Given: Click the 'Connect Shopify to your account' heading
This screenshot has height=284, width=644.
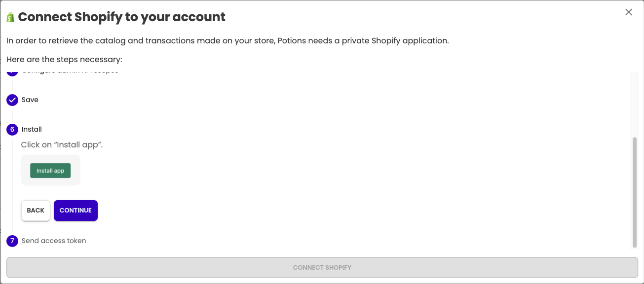Looking at the screenshot, I should click(122, 17).
